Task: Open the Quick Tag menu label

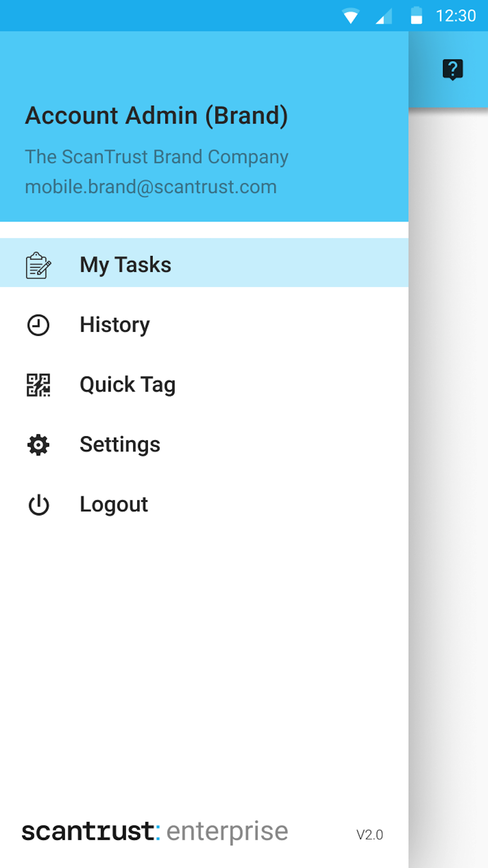Action: tap(127, 385)
